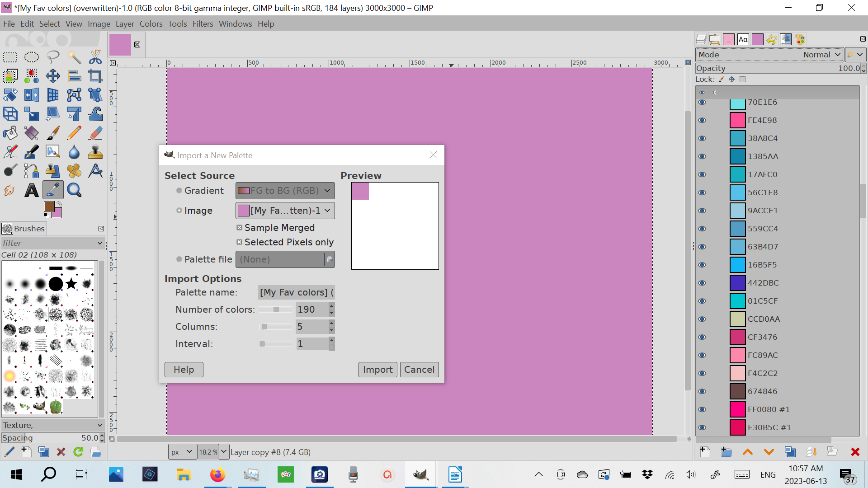Select the Text tool
Viewport: 868px width, 488px height.
click(x=31, y=190)
